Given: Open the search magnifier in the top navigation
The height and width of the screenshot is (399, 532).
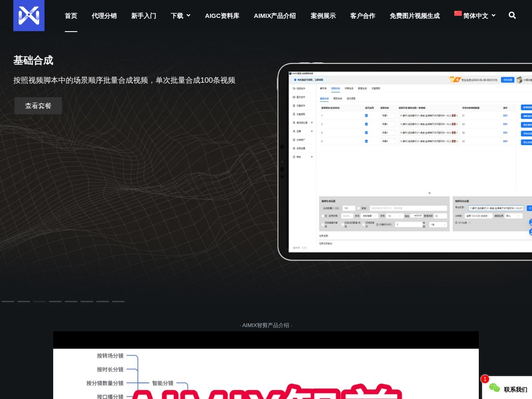Looking at the screenshot, I should tap(512, 15).
